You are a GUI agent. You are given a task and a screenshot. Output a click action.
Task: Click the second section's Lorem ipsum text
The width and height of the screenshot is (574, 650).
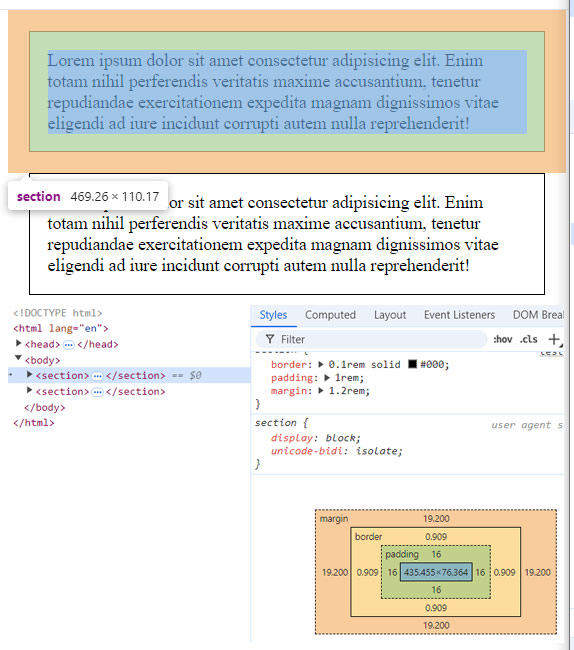coord(273,234)
